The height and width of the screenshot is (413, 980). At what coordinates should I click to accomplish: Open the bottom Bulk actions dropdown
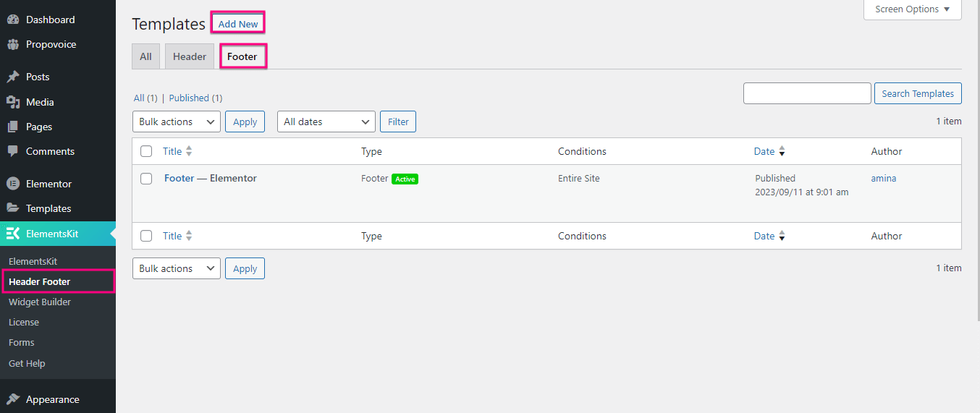177,268
